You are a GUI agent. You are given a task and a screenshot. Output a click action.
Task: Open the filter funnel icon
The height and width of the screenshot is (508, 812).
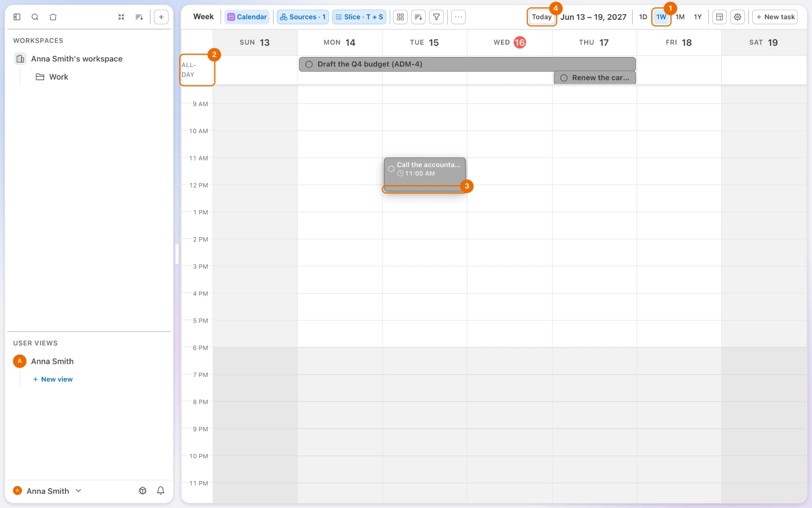[x=436, y=17]
